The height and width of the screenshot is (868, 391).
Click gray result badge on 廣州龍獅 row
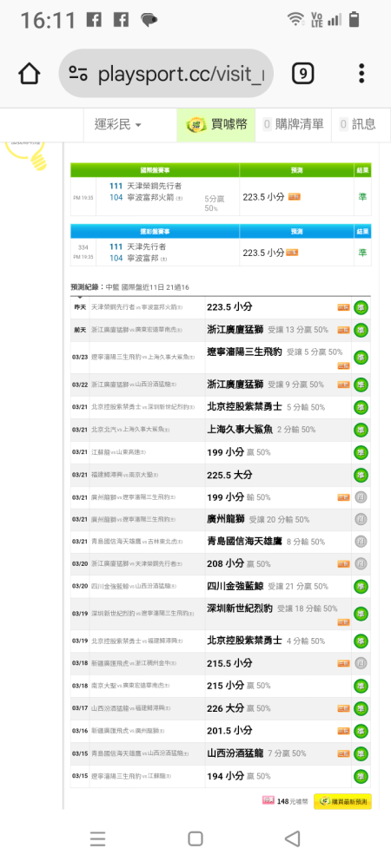(x=361, y=519)
